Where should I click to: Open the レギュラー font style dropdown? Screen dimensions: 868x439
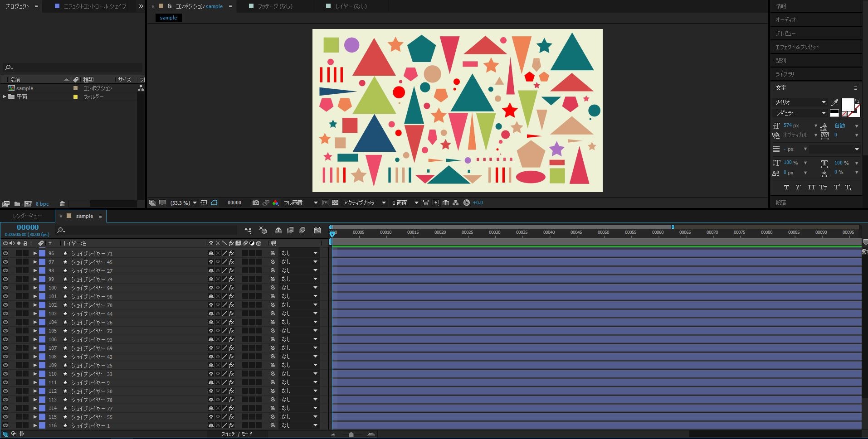[800, 113]
